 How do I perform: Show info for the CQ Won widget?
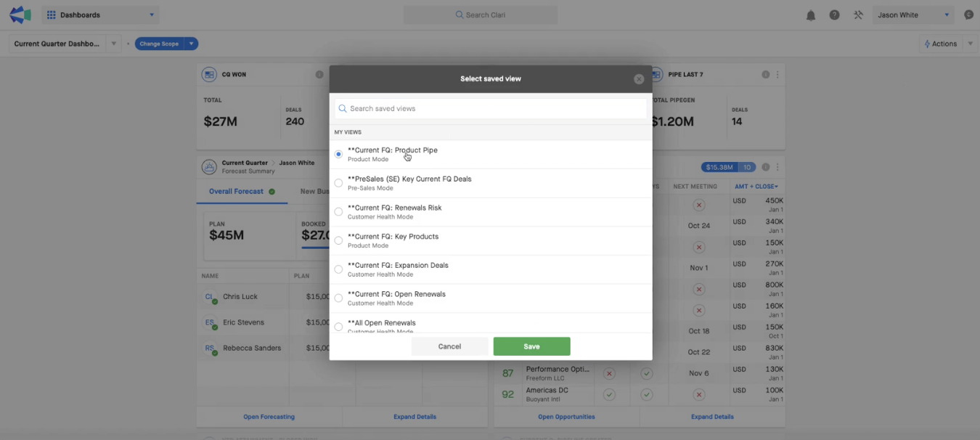click(319, 75)
